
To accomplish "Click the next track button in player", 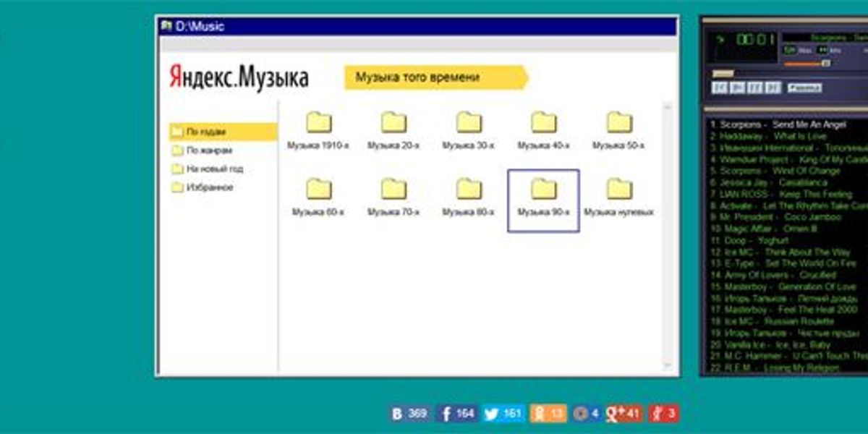I will click(x=773, y=88).
